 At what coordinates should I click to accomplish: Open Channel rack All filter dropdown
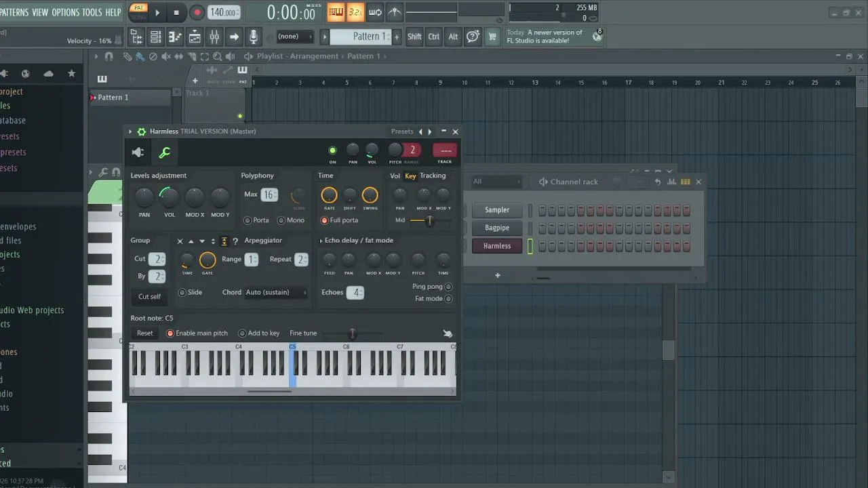tap(497, 182)
